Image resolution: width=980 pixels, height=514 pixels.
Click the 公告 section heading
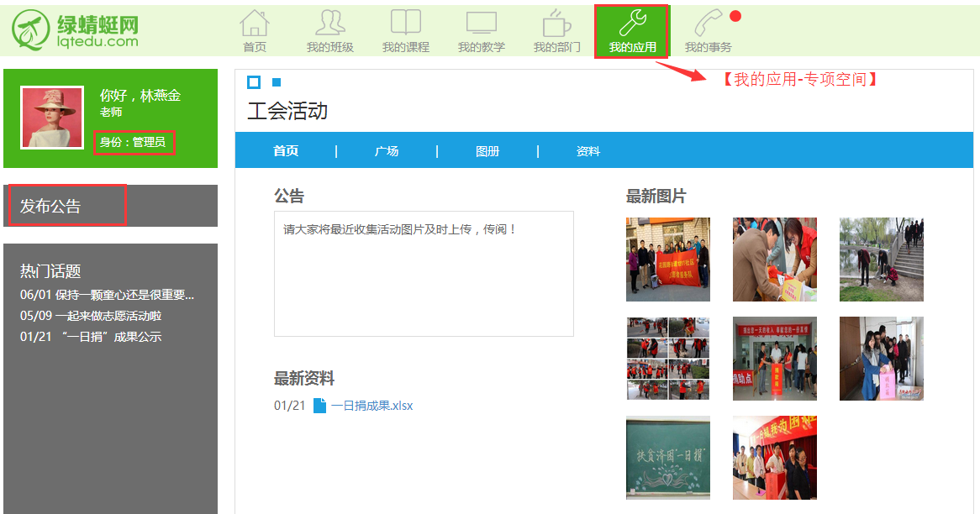[289, 196]
